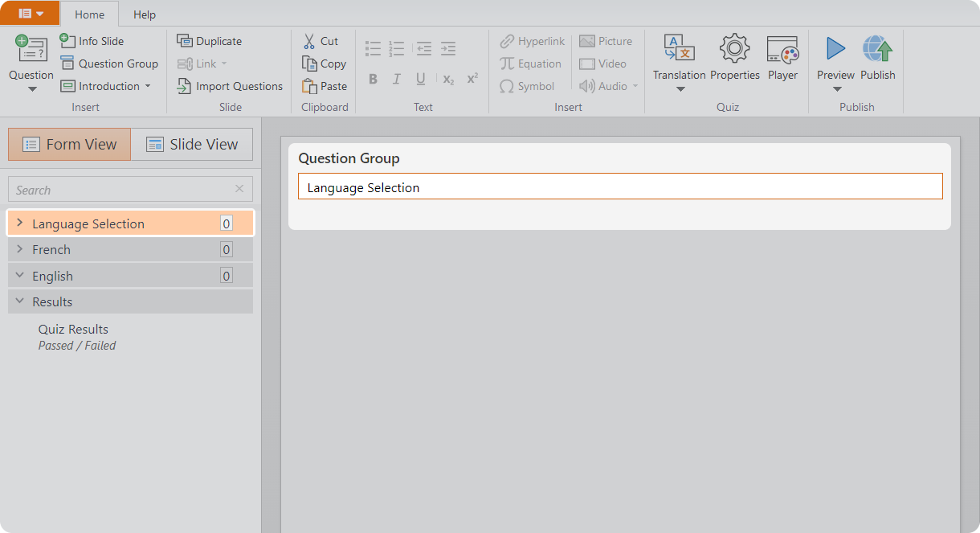Add a new Question Group

click(109, 64)
